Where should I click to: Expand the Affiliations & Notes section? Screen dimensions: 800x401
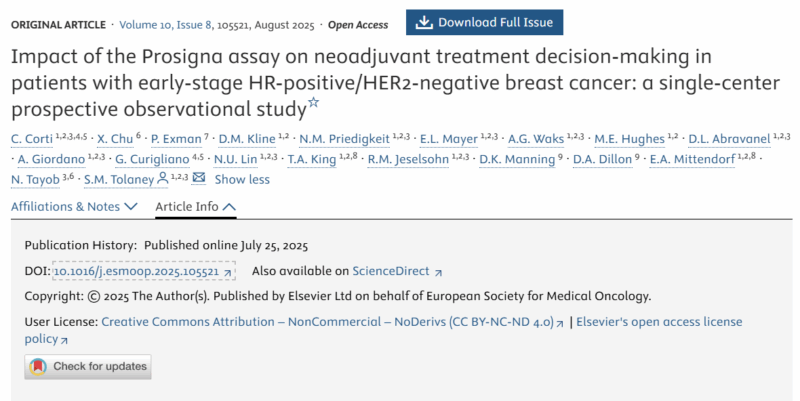click(x=74, y=207)
